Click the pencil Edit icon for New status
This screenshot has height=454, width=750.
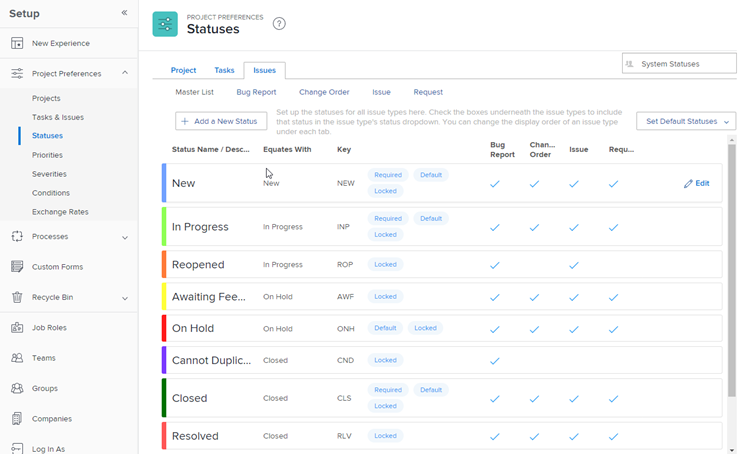(688, 184)
